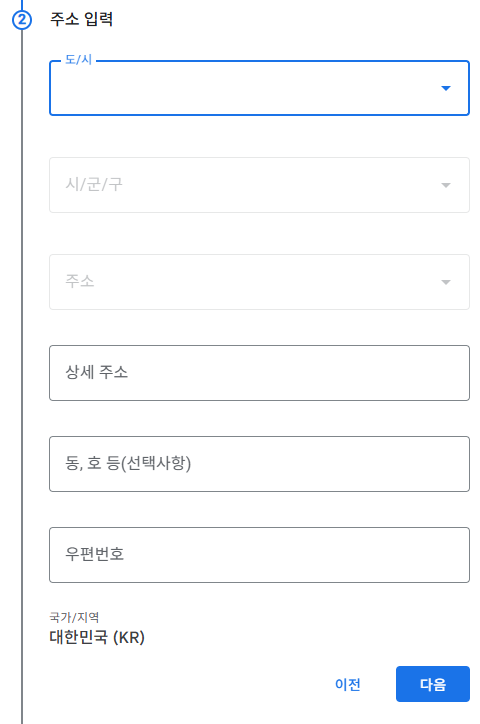Click the 우편번호 placeholder text
The image size is (480, 724).
pos(95,554)
